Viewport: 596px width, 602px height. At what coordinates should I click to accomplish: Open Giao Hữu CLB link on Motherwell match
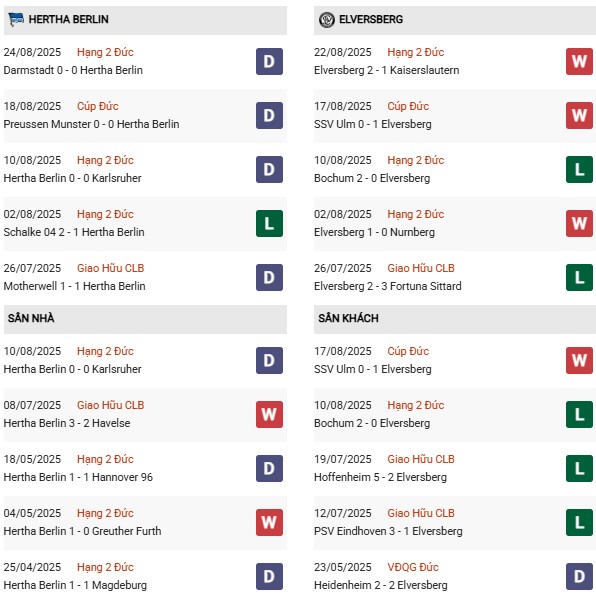(111, 268)
